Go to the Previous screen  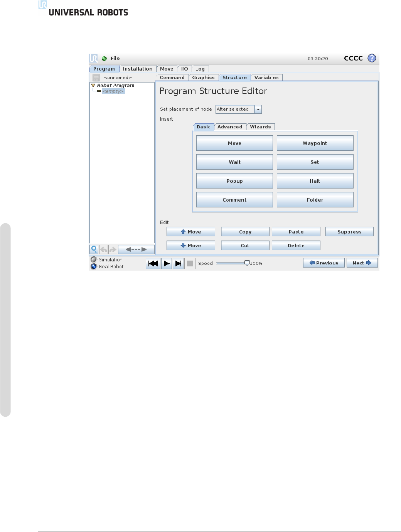[324, 263]
